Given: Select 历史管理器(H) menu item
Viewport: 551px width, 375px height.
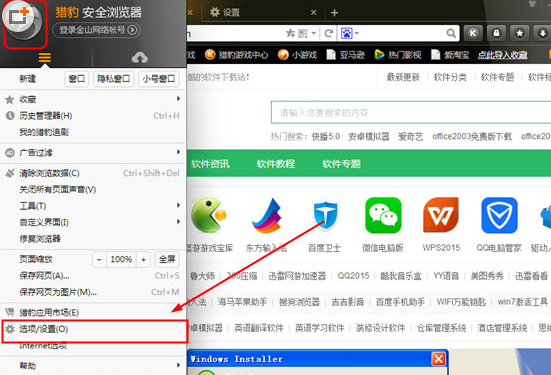Looking at the screenshot, I should (93, 116).
